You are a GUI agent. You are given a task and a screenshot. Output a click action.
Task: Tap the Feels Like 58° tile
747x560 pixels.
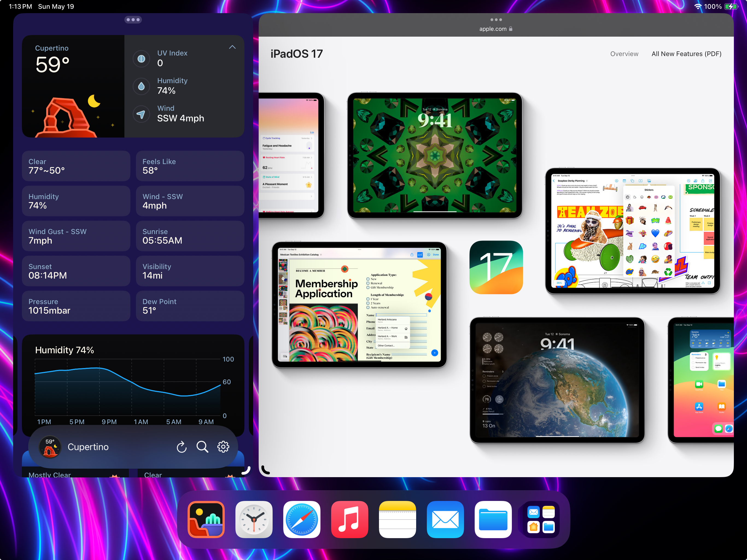pyautogui.click(x=190, y=166)
